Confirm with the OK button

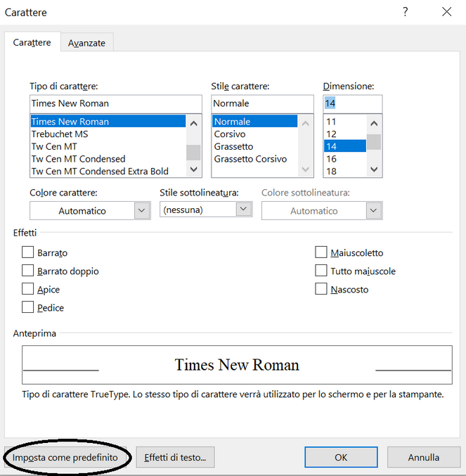(x=341, y=458)
